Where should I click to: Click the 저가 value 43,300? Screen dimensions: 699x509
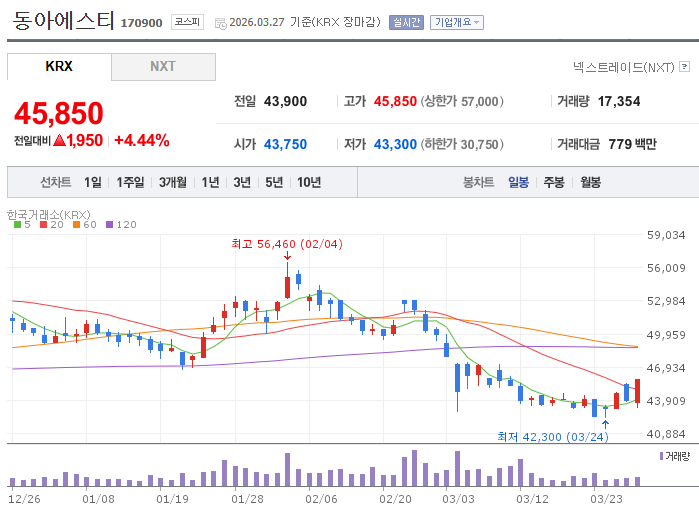pos(395,144)
